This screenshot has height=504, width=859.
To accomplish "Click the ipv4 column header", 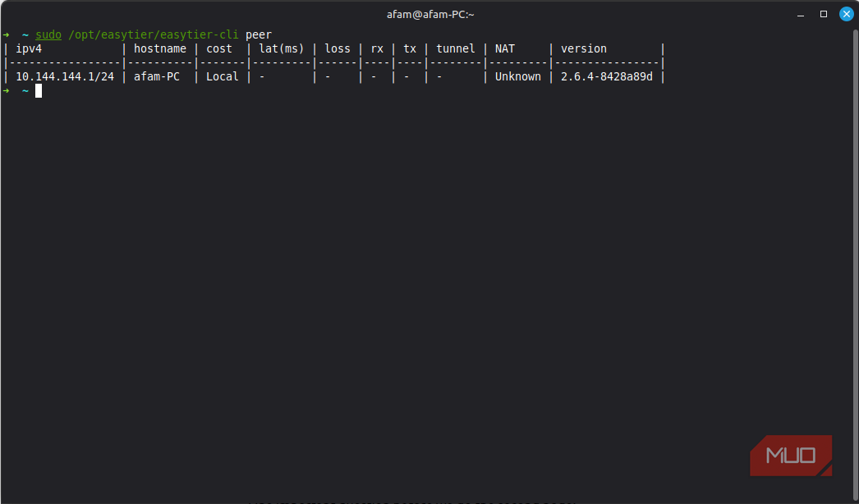I will (x=29, y=48).
